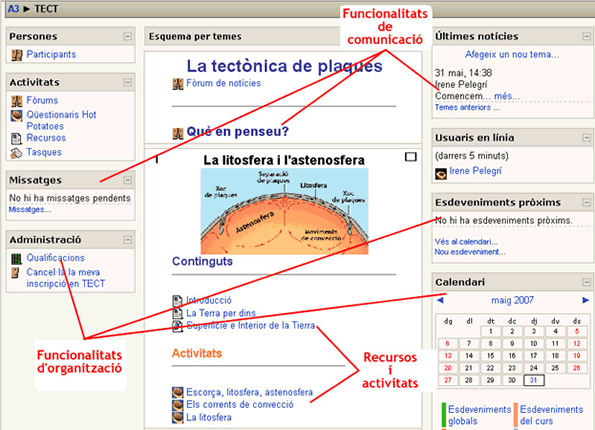Toggle the single-topic box beside La litosfera
This screenshot has height=430, width=595.
(411, 157)
